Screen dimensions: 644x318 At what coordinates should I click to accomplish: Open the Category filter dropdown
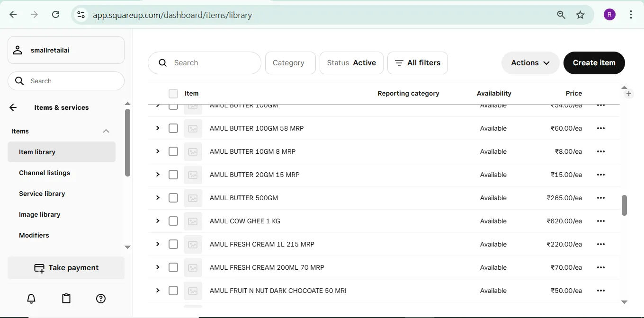coord(290,63)
